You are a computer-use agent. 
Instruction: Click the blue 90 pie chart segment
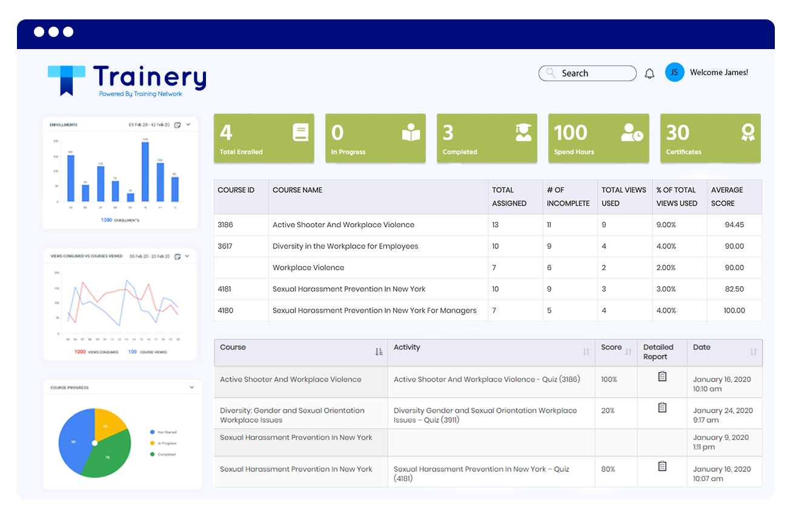(x=74, y=442)
